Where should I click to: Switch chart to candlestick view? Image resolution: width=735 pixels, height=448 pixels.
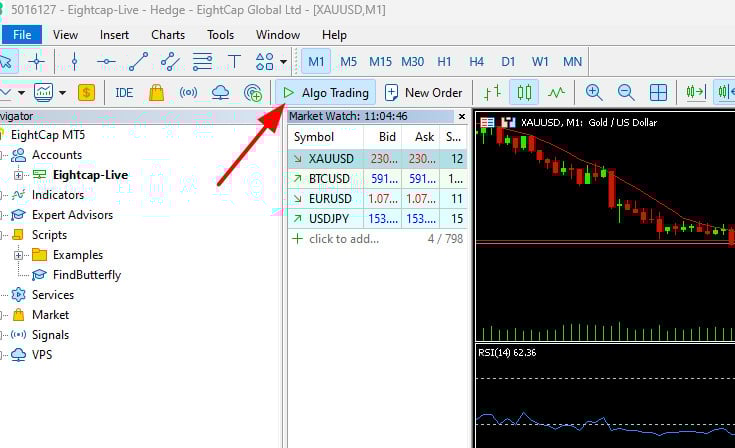tap(524, 93)
